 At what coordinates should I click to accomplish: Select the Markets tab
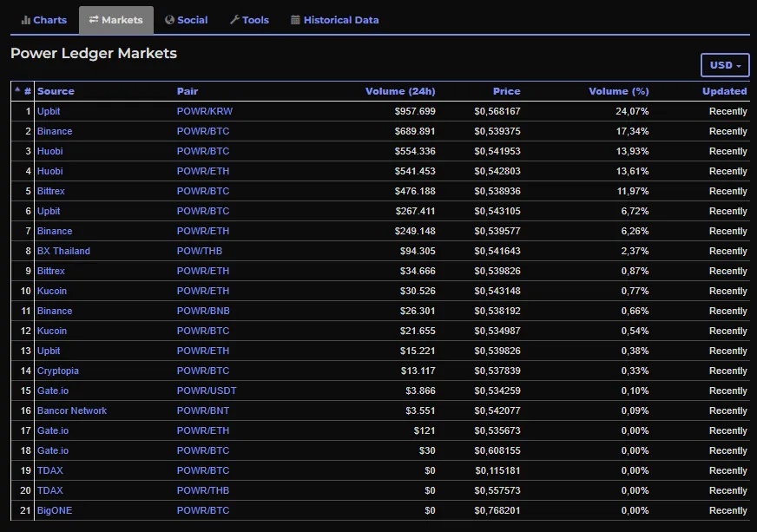tap(115, 20)
